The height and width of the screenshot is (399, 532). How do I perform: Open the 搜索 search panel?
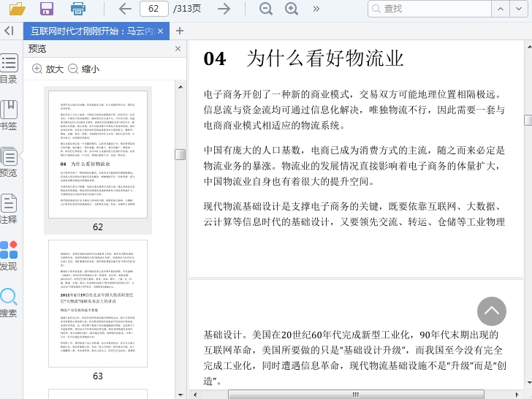click(x=9, y=303)
